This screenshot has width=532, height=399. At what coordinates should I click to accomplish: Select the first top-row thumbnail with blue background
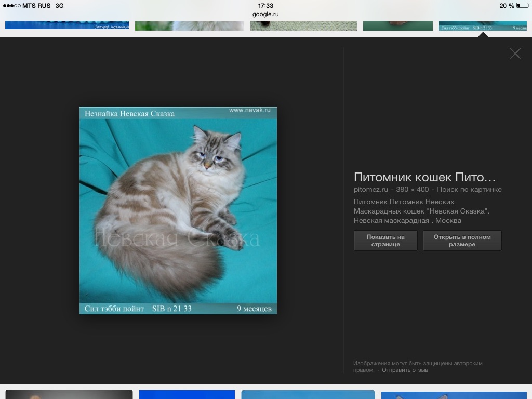pyautogui.click(x=66, y=25)
